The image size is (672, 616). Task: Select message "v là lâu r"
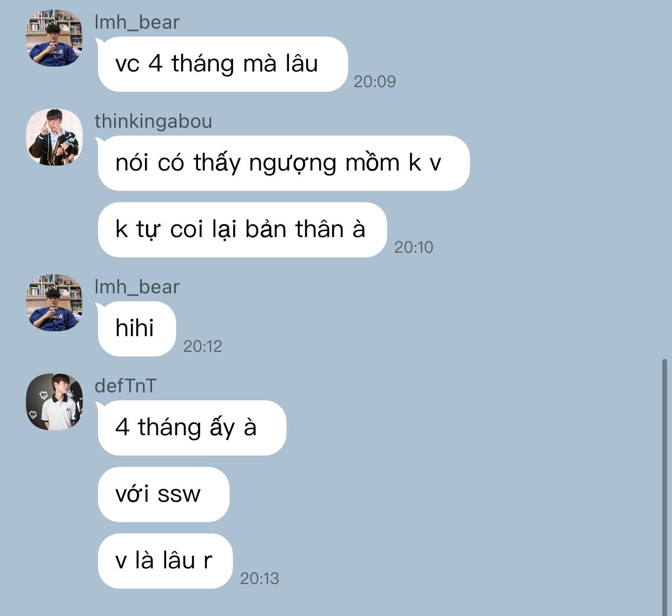click(165, 561)
